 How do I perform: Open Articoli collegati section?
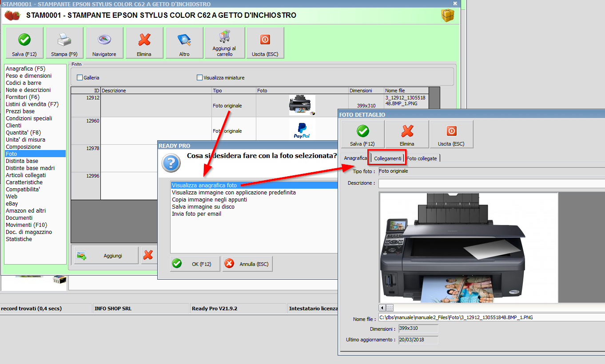[x=35, y=175]
